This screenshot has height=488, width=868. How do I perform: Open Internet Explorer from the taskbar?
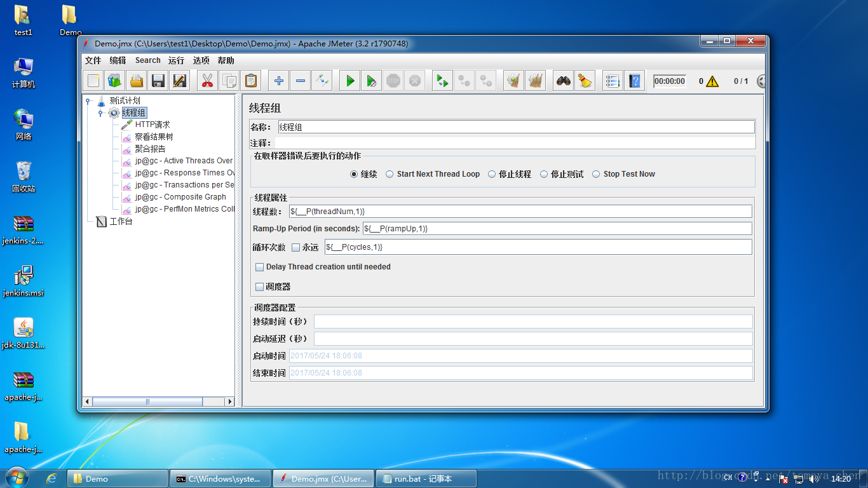[51, 478]
